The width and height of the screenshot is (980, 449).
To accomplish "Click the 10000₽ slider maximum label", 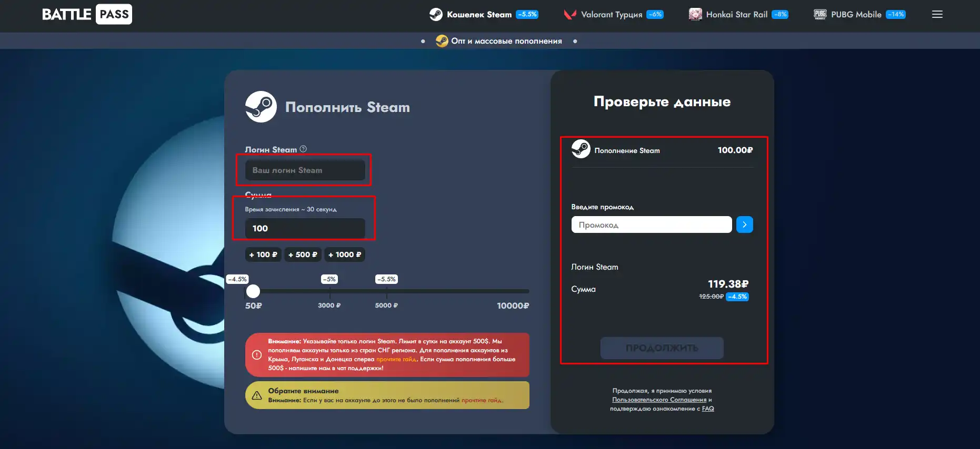I will pyautogui.click(x=513, y=305).
